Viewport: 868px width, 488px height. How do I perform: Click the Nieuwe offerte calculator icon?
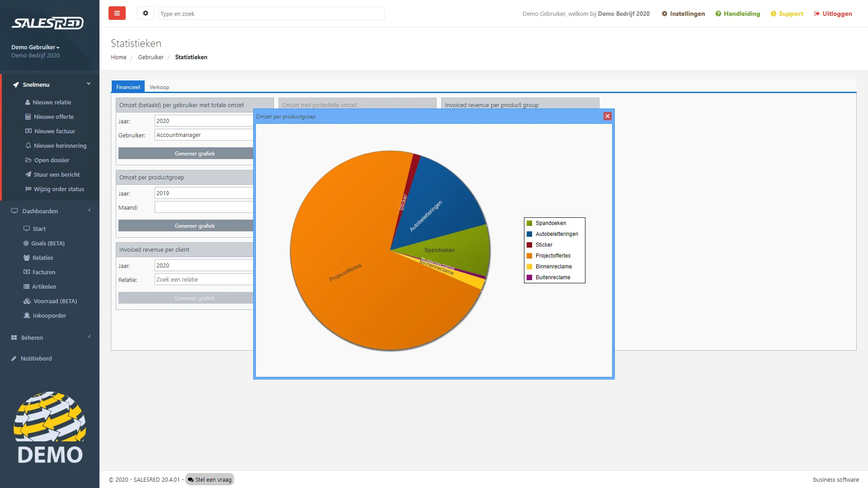pyautogui.click(x=28, y=117)
